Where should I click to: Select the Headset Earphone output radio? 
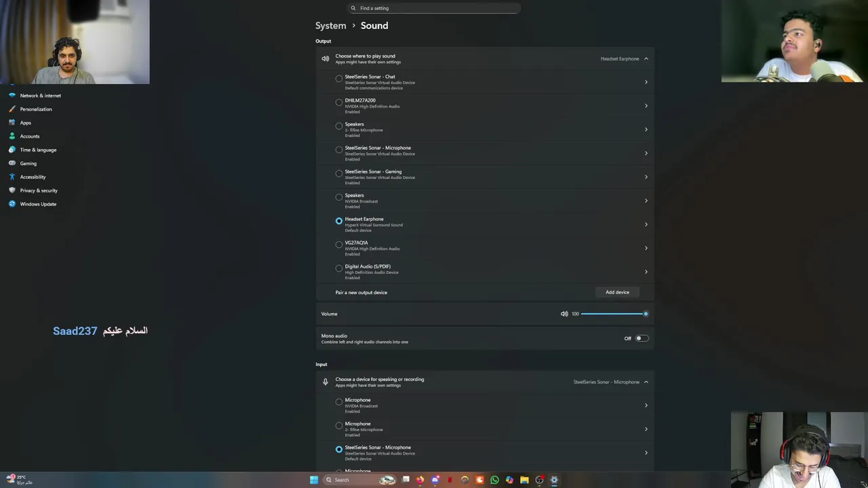[339, 221]
